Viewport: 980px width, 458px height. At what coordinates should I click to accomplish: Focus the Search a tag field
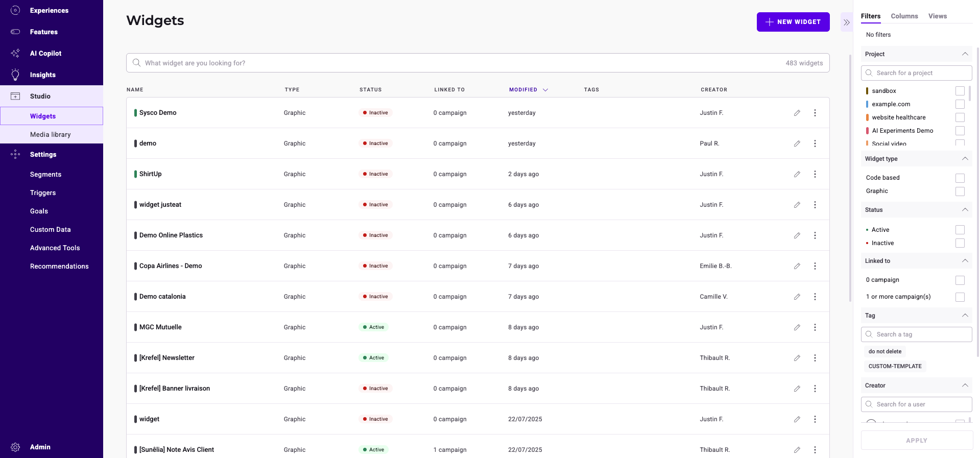pos(917,334)
